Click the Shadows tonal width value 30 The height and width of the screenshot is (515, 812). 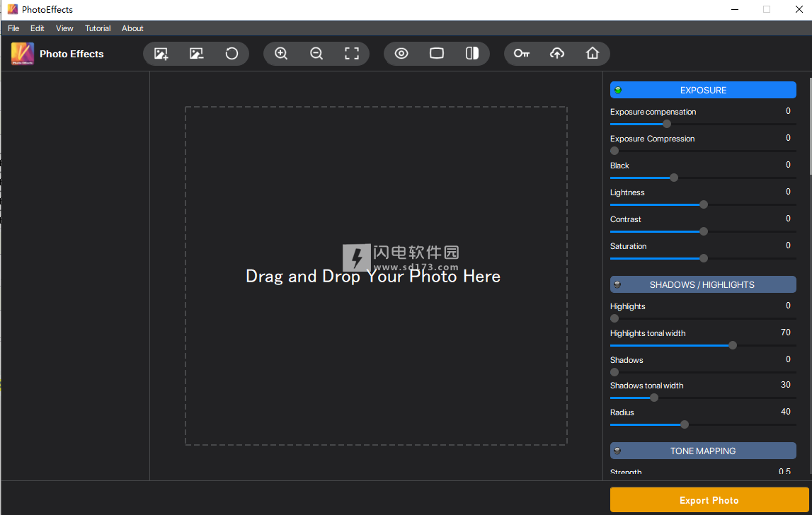point(786,385)
